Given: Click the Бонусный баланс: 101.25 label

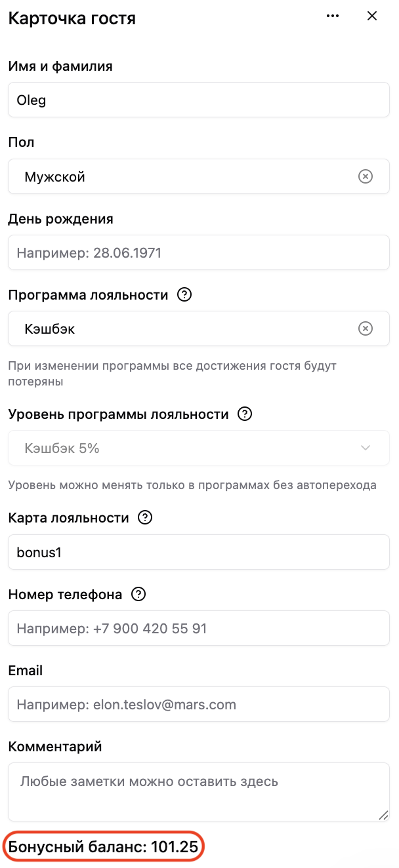Looking at the screenshot, I should click(x=103, y=847).
